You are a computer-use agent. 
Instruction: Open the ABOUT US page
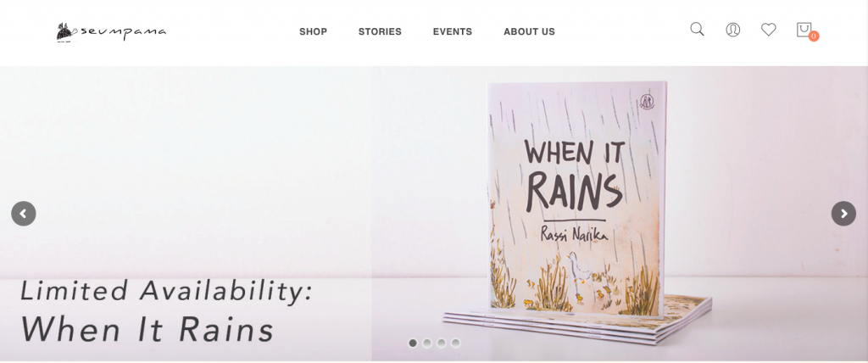tap(529, 32)
